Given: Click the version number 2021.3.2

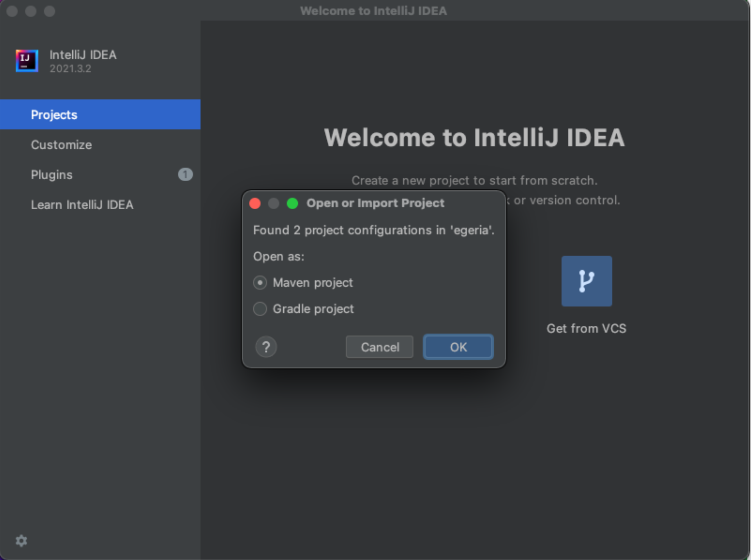Looking at the screenshot, I should (x=70, y=68).
